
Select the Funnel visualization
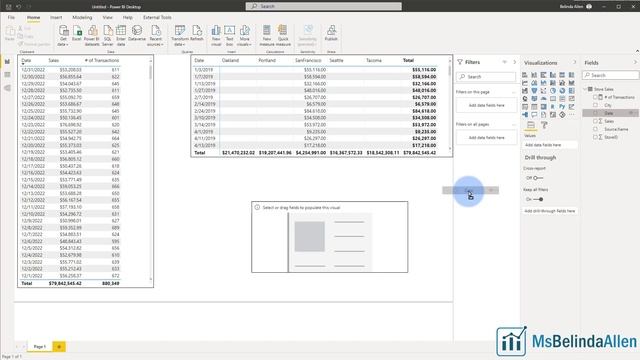[x=534, y=91]
